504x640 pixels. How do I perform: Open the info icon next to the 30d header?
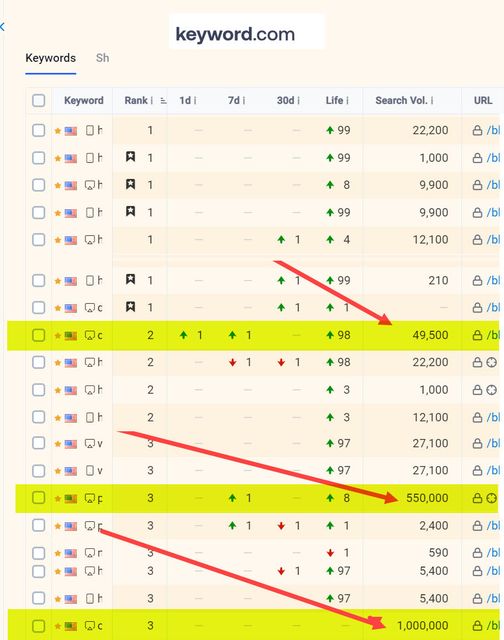point(299,100)
